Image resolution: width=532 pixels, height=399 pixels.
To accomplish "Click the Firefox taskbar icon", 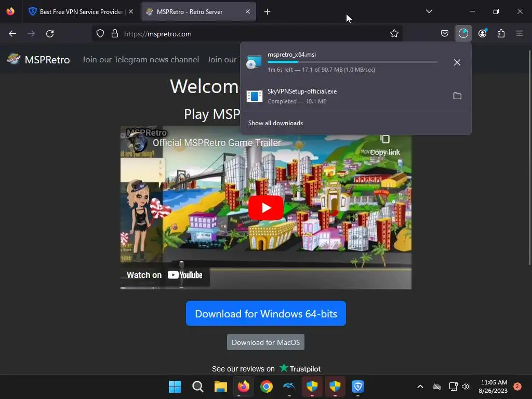I will click(243, 387).
